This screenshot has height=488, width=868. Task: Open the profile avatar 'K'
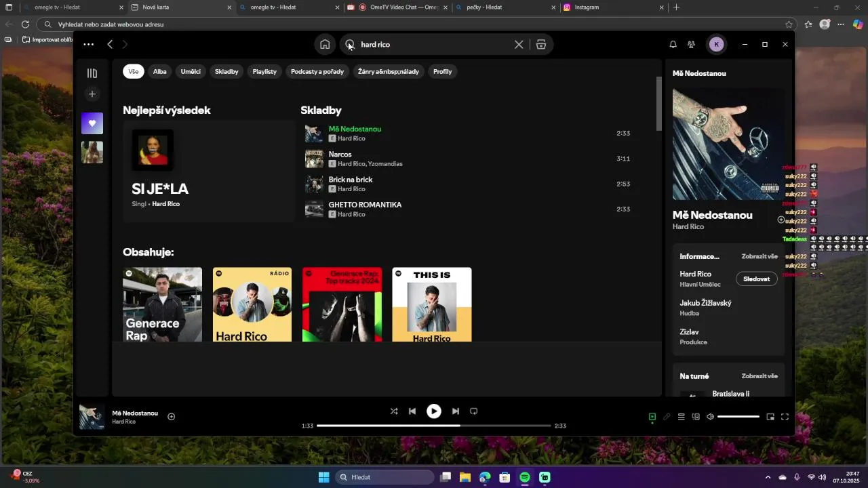[x=716, y=45]
